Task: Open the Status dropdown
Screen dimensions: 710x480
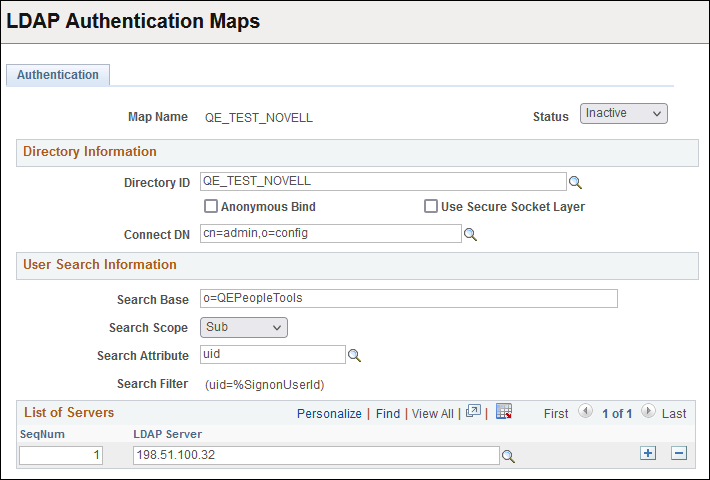Action: [623, 114]
